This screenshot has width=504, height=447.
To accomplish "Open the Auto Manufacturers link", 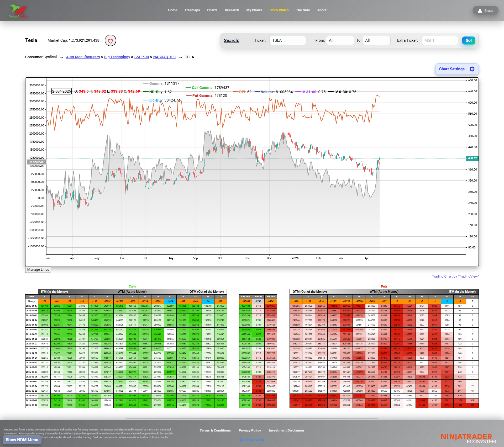I will click(83, 57).
